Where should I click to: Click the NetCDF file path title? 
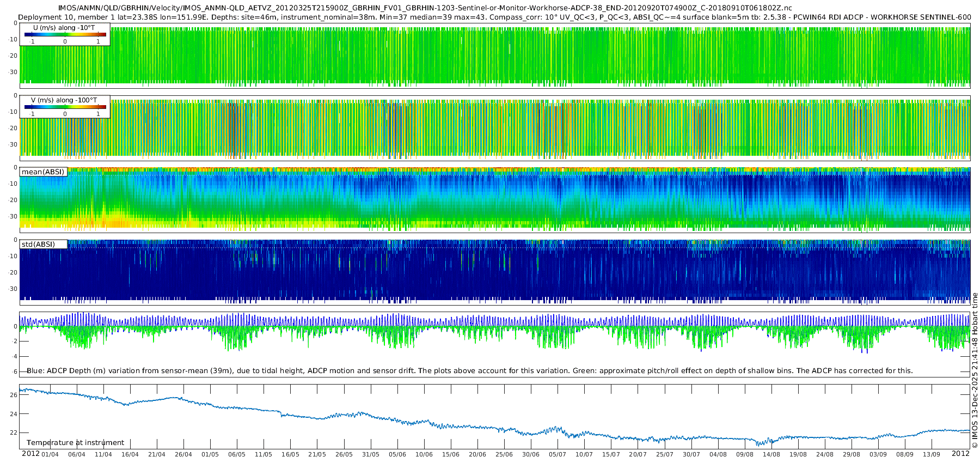tap(425, 8)
